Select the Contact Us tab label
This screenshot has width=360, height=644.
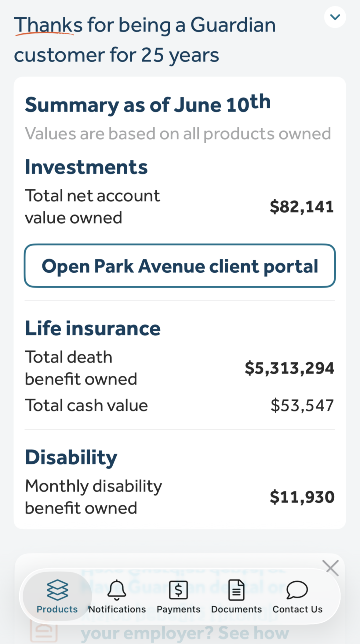point(297,609)
